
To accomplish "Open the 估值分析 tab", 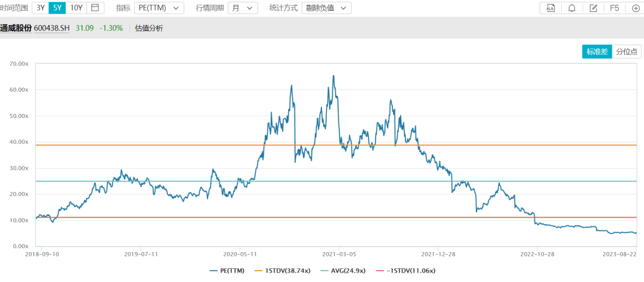I will coord(148,29).
